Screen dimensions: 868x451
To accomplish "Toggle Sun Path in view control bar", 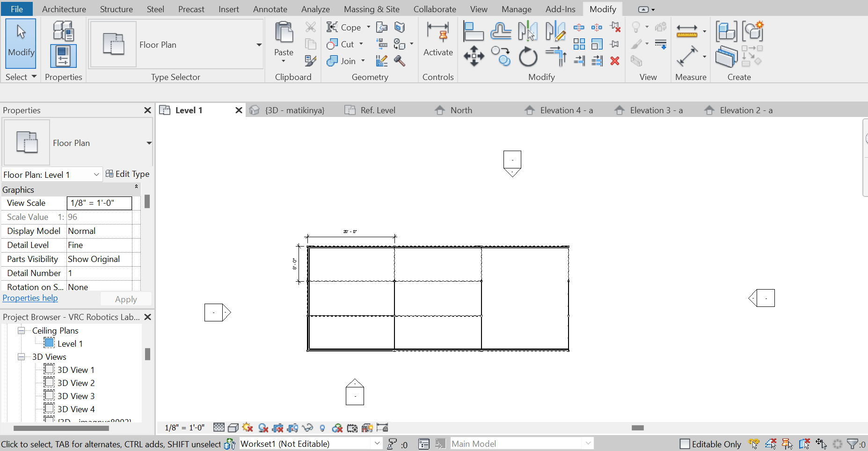I will [248, 428].
